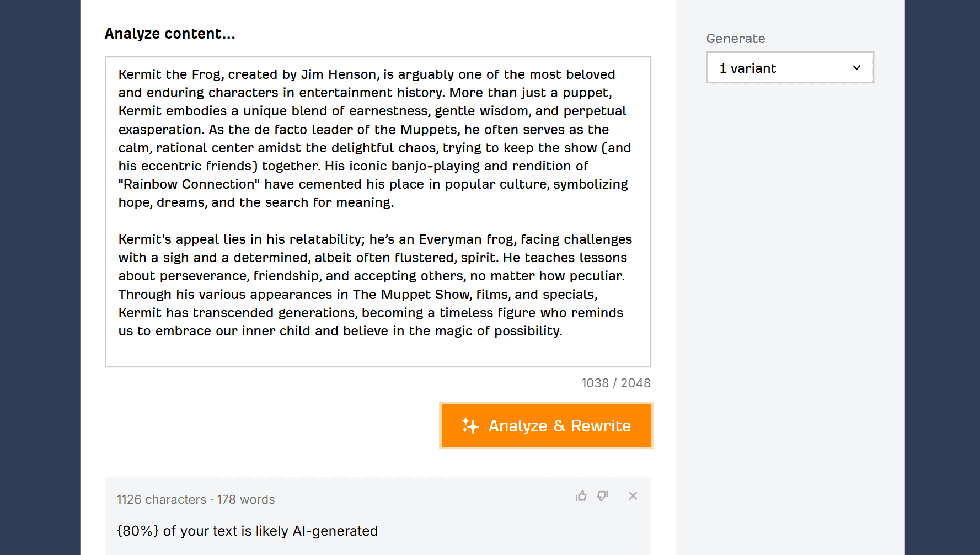Click the 'Generate' label above the dropdown
This screenshot has height=555, width=980.
coord(735,39)
